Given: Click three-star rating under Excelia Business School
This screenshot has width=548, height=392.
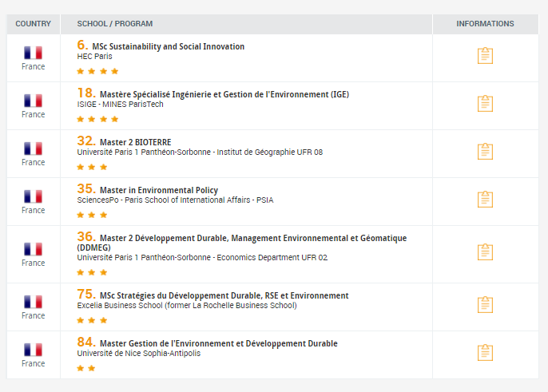Looking at the screenshot, I should coord(92,320).
